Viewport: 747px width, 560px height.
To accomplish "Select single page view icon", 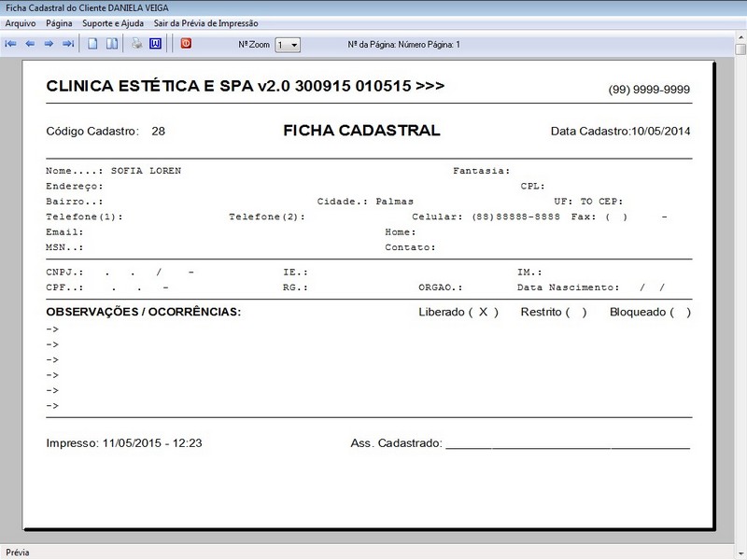I will [x=92, y=44].
